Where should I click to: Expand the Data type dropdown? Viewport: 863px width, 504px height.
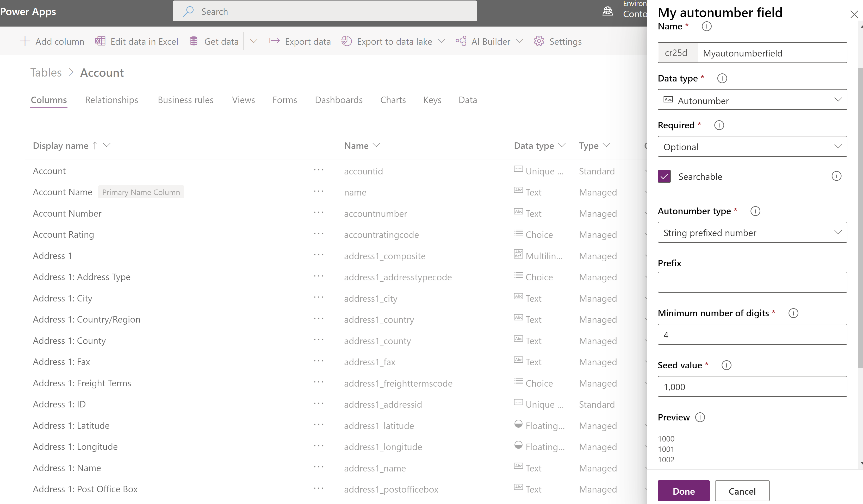pyautogui.click(x=752, y=100)
